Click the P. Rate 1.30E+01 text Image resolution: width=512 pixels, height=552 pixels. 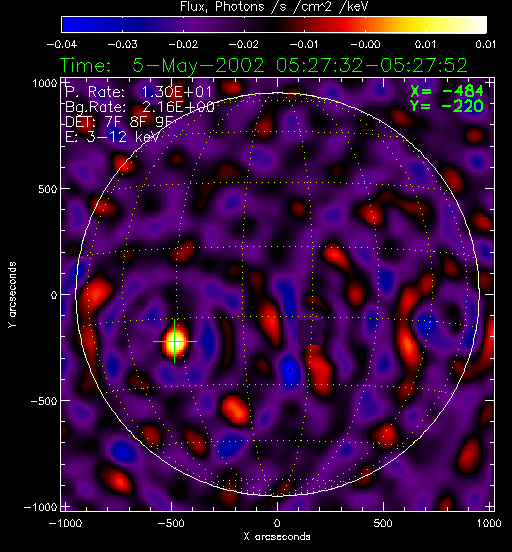click(x=138, y=92)
